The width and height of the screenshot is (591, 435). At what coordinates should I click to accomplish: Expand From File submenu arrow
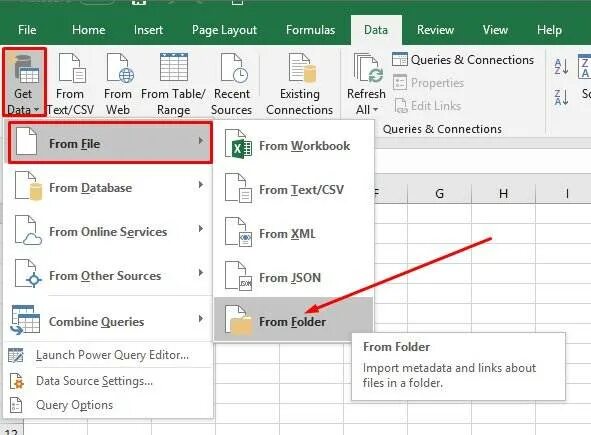click(201, 141)
